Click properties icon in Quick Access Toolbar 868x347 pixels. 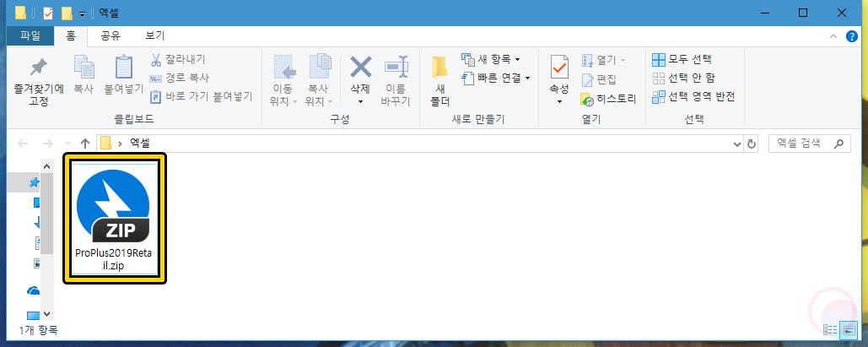click(x=48, y=13)
